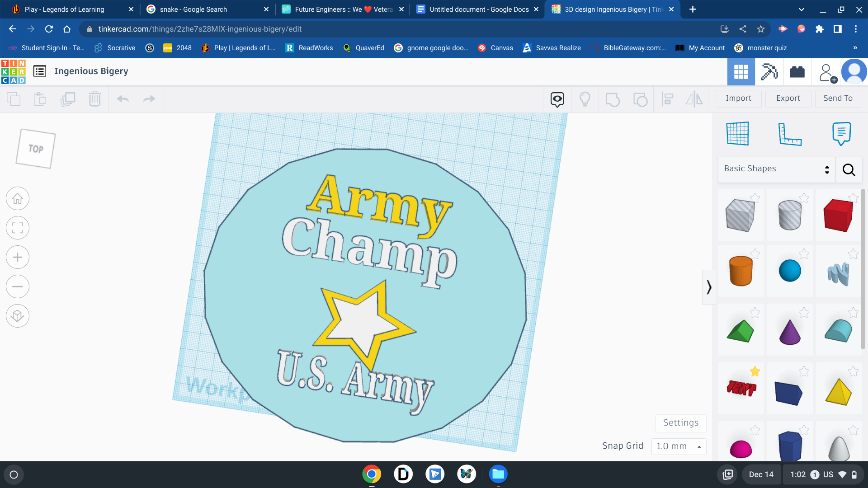Open the Basic Shapes dropdown

point(776,169)
